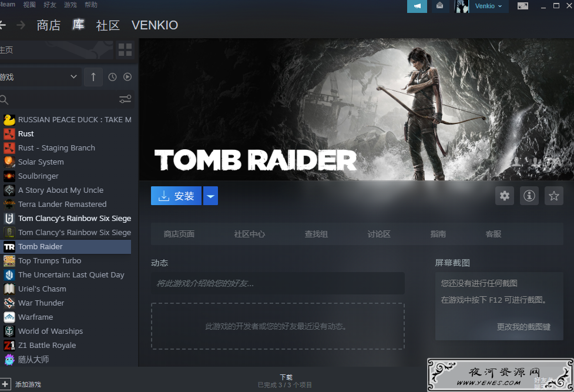This screenshot has width=574, height=392.
Task: Click the sort ascending arrow button
Action: tap(93, 77)
